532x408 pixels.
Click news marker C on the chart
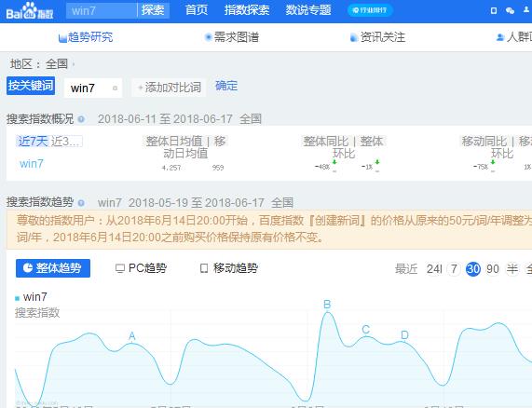(x=366, y=330)
